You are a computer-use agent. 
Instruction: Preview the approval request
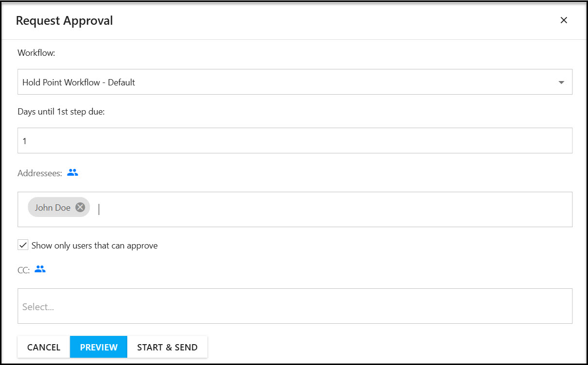pos(99,347)
